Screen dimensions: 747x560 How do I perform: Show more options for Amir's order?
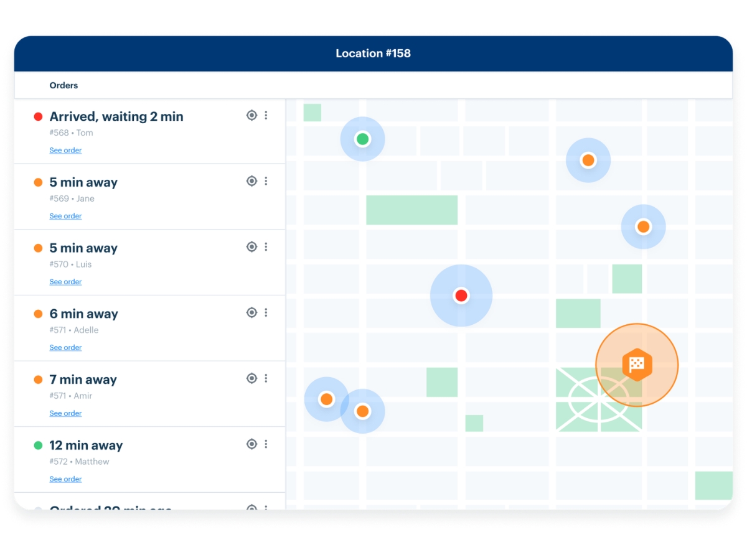pos(266,378)
